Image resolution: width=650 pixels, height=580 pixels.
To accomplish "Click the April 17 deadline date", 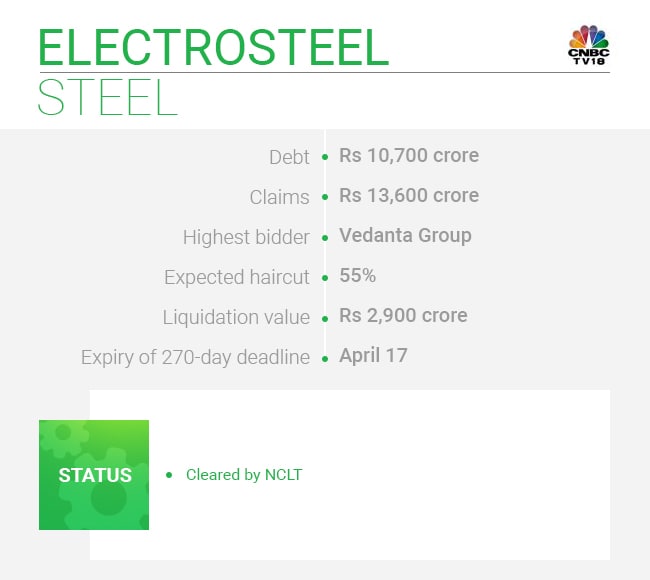I will [x=373, y=356].
